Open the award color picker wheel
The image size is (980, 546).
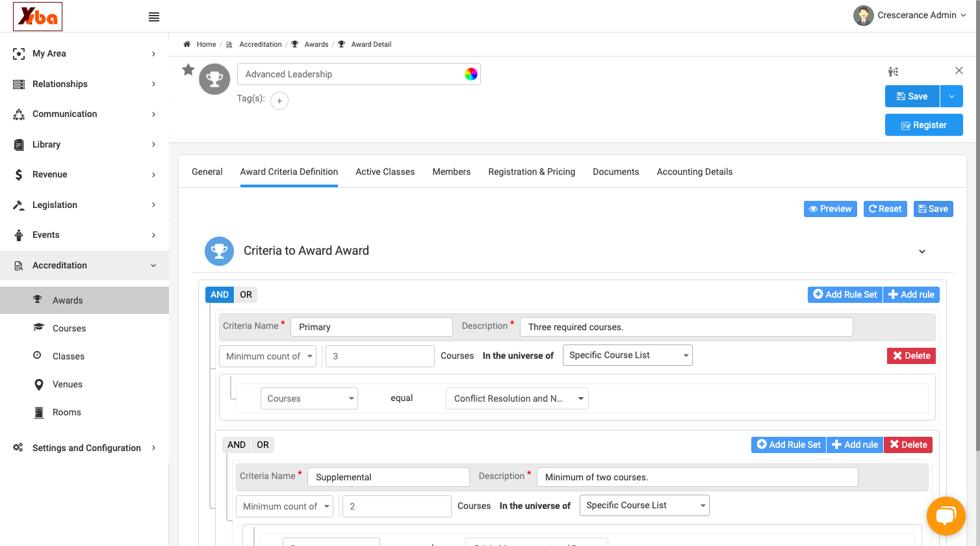coord(471,74)
